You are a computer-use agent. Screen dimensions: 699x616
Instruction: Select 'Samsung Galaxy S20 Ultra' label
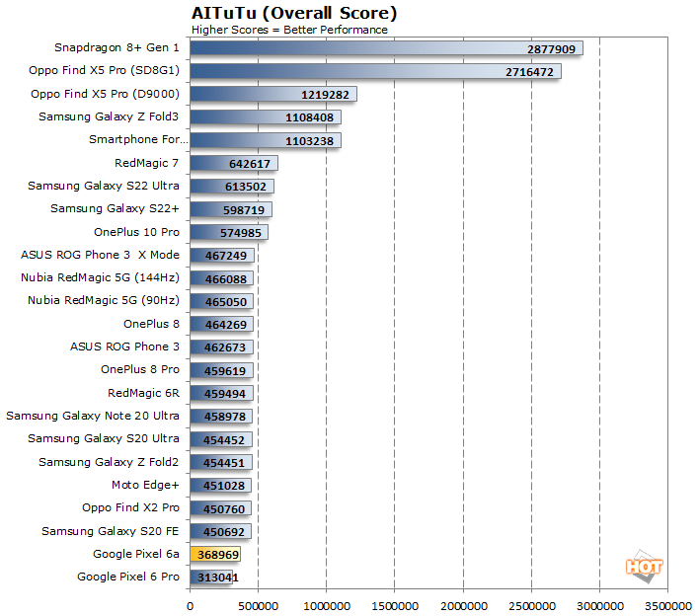pos(104,438)
